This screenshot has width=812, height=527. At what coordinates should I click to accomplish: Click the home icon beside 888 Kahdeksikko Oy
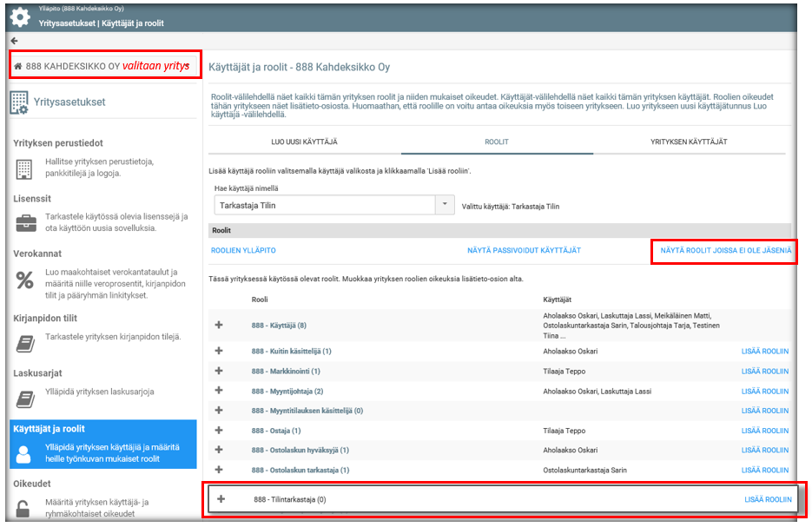[18, 66]
